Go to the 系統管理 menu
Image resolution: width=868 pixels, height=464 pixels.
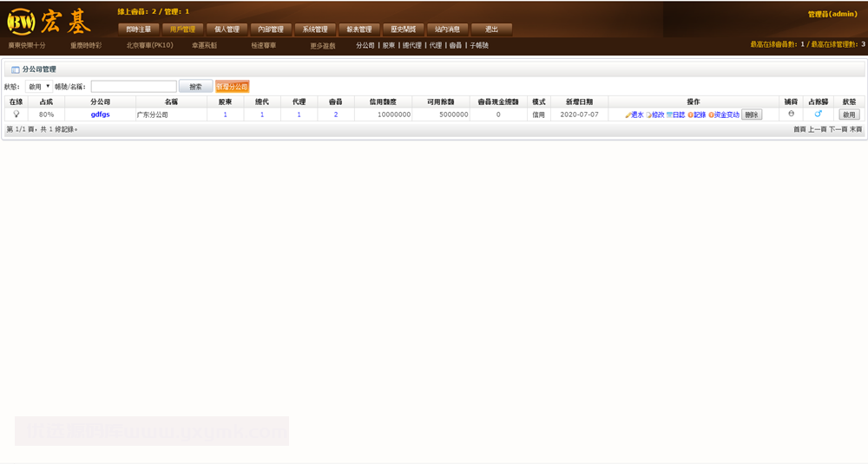(314, 29)
